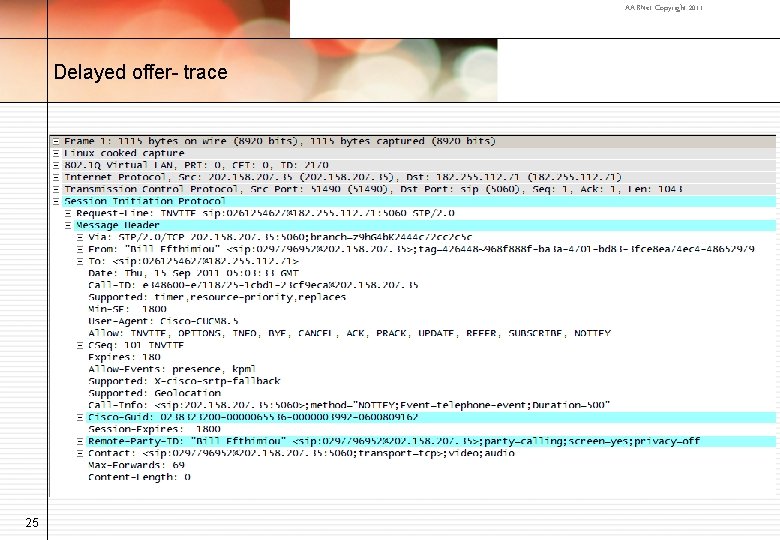Screen dimensions: 780x540
Task: Click Supported timer,resource-priority,replaces line
Action: (x=217, y=297)
